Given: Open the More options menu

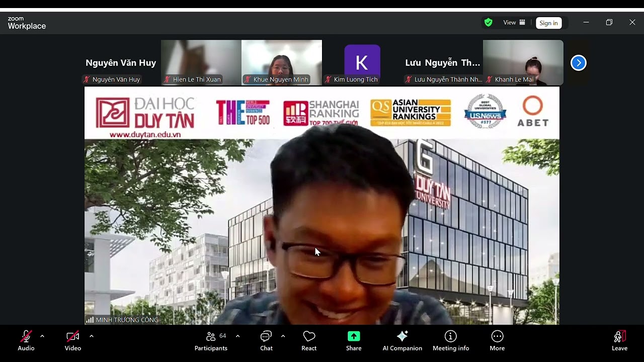Looking at the screenshot, I should pyautogui.click(x=497, y=341).
